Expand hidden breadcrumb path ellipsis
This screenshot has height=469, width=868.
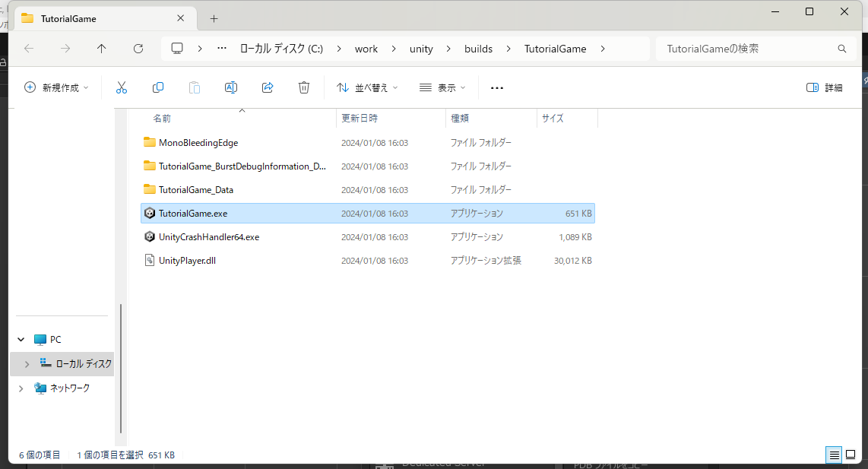[222, 48]
